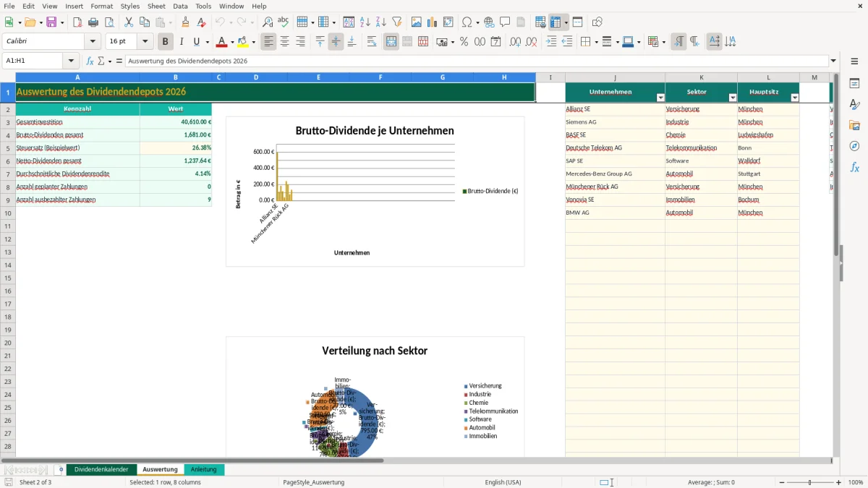Click the English (USA) language status

pos(503,482)
